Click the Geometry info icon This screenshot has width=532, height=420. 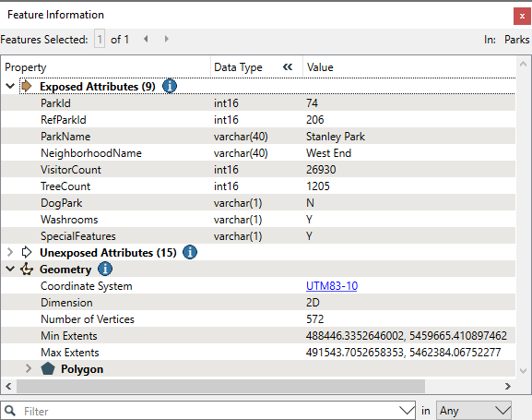[x=105, y=269]
